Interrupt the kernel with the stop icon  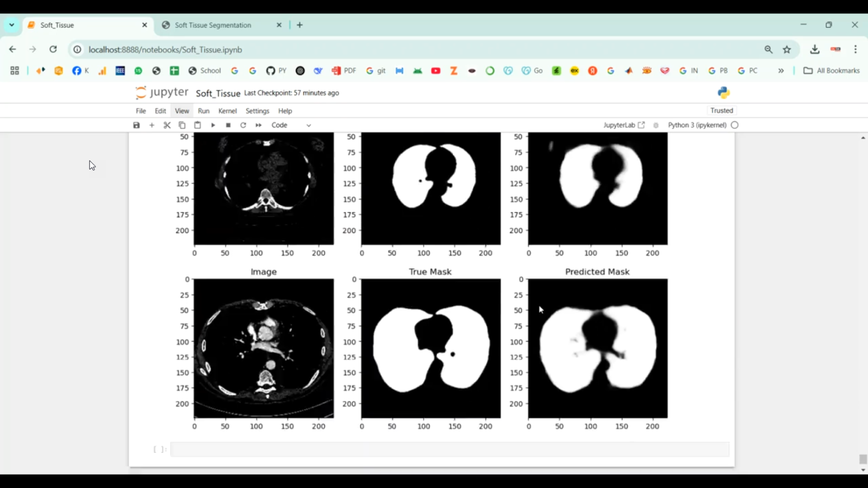pos(228,125)
